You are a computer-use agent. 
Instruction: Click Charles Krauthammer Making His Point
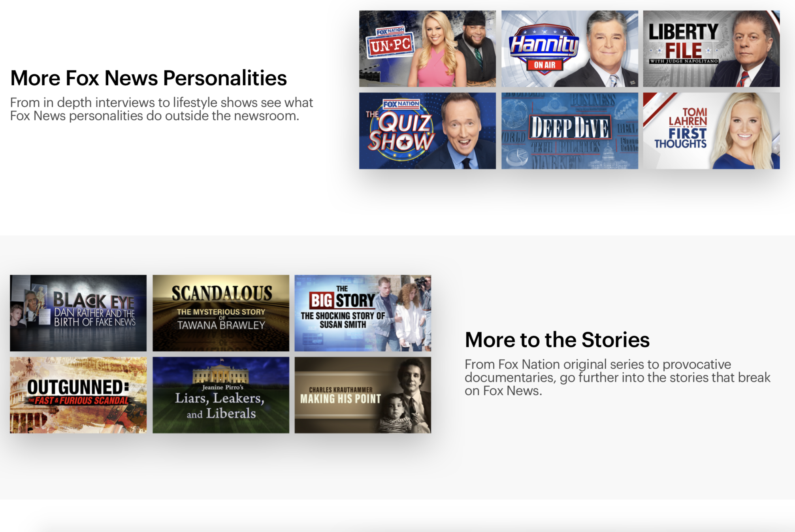click(x=363, y=395)
